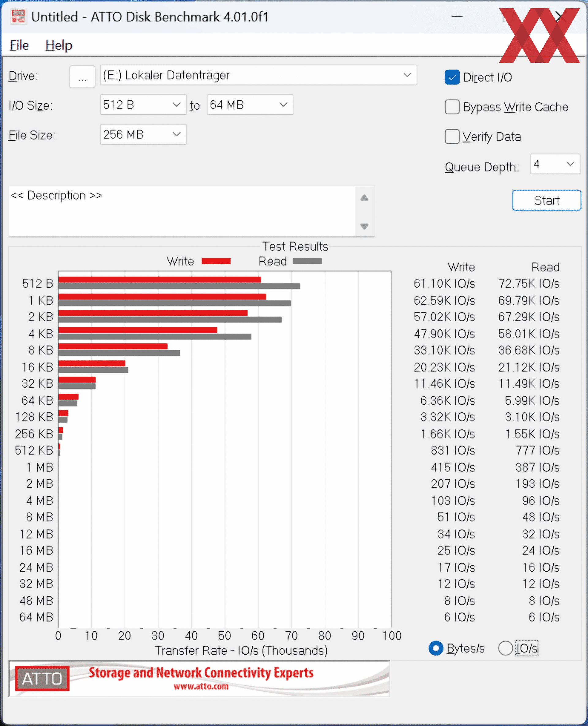This screenshot has height=726, width=588.
Task: Select the IO/s radio button
Action: pyautogui.click(x=505, y=648)
